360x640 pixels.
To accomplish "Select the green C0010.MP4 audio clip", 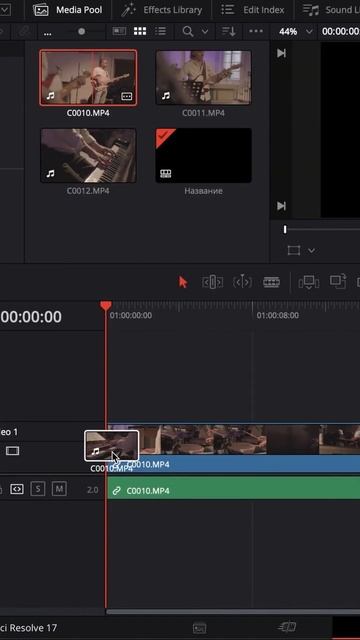I will pos(234,488).
